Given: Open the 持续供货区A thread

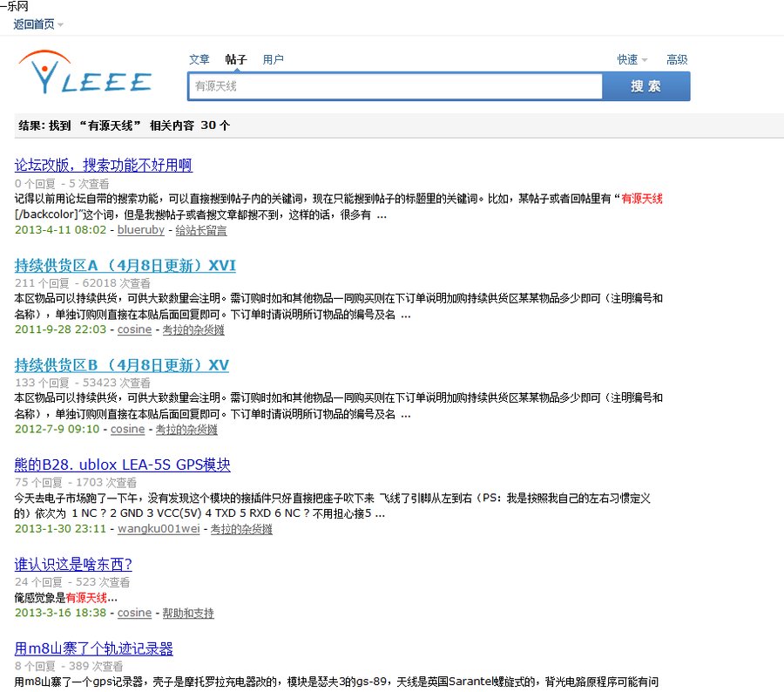Looking at the screenshot, I should click(x=125, y=265).
